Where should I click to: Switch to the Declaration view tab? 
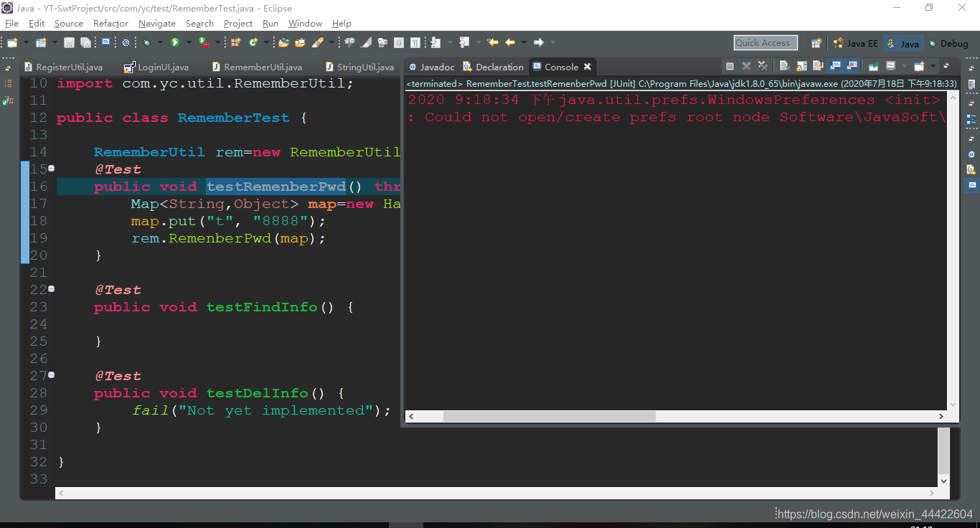click(x=494, y=67)
